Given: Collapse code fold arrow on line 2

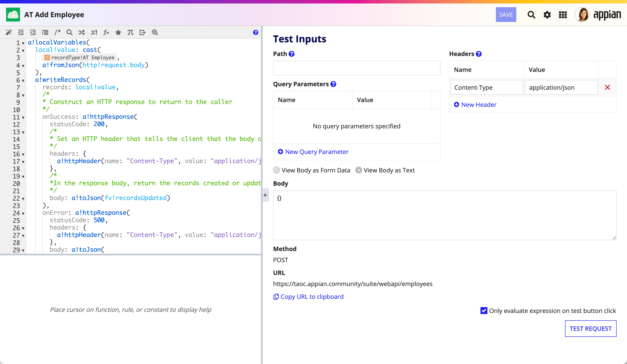Looking at the screenshot, I should (23, 51).
